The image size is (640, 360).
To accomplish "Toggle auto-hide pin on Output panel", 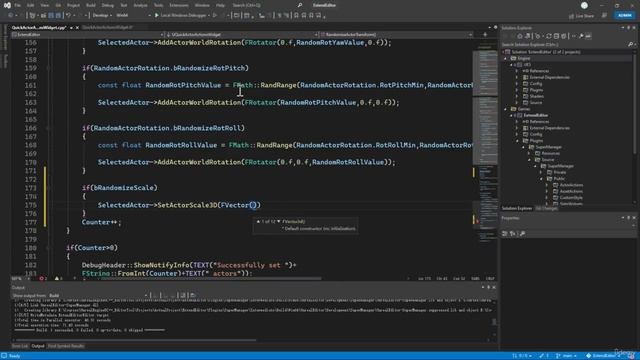I will pos(489,287).
